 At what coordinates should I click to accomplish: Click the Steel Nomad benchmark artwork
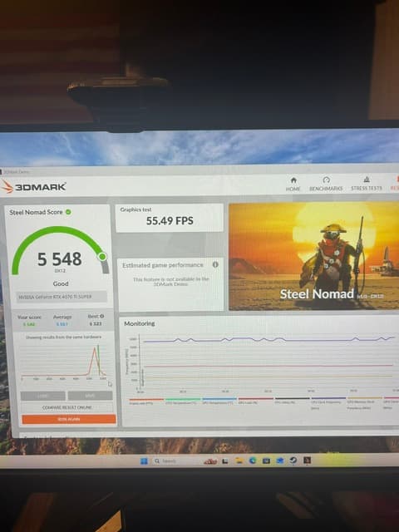pyautogui.click(x=314, y=256)
